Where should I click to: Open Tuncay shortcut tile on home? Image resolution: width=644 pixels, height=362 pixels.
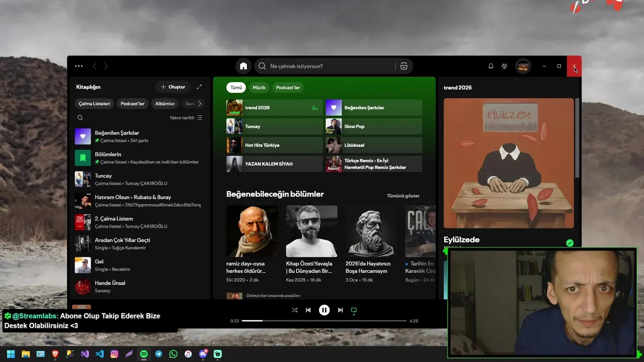(x=275, y=126)
